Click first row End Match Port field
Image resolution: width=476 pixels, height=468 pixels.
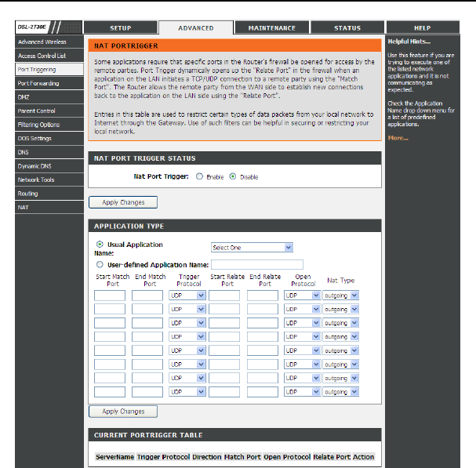(x=147, y=296)
